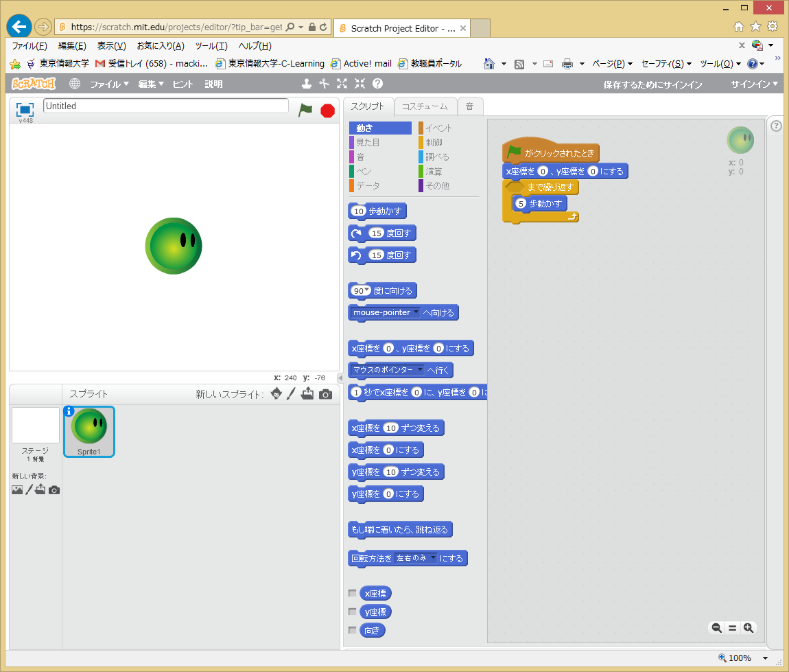Open Sprite1 info button
The image size is (789, 672).
(69, 411)
